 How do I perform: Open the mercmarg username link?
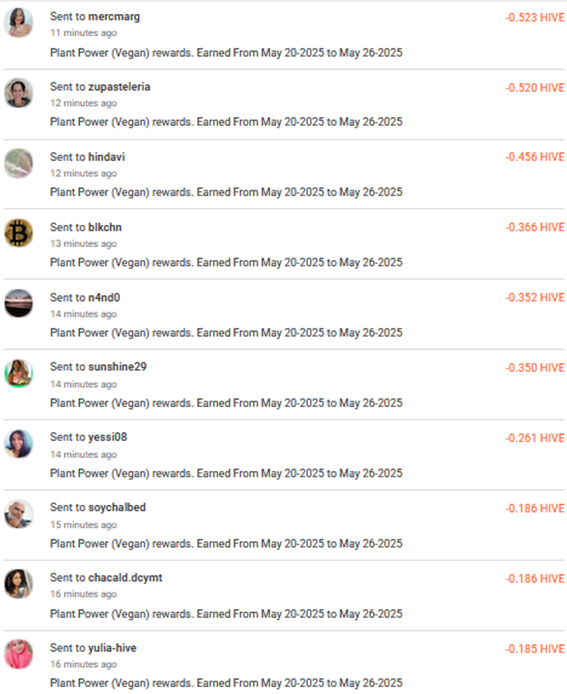[x=114, y=17]
